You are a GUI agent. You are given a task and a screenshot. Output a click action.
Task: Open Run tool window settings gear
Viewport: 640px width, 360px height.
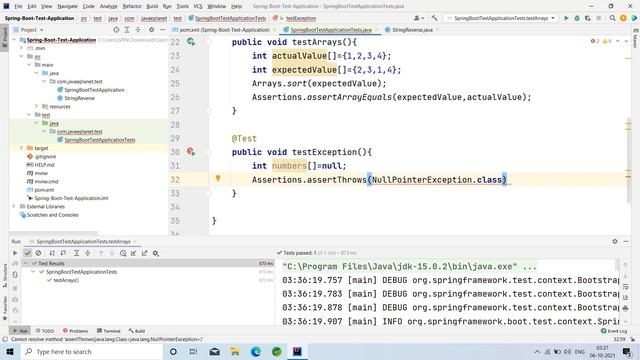coord(615,241)
